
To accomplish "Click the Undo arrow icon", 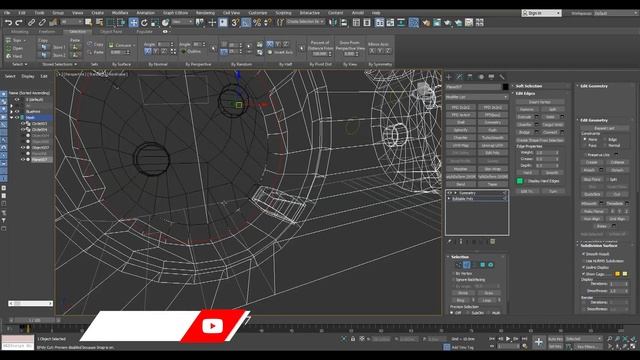I will [8, 22].
